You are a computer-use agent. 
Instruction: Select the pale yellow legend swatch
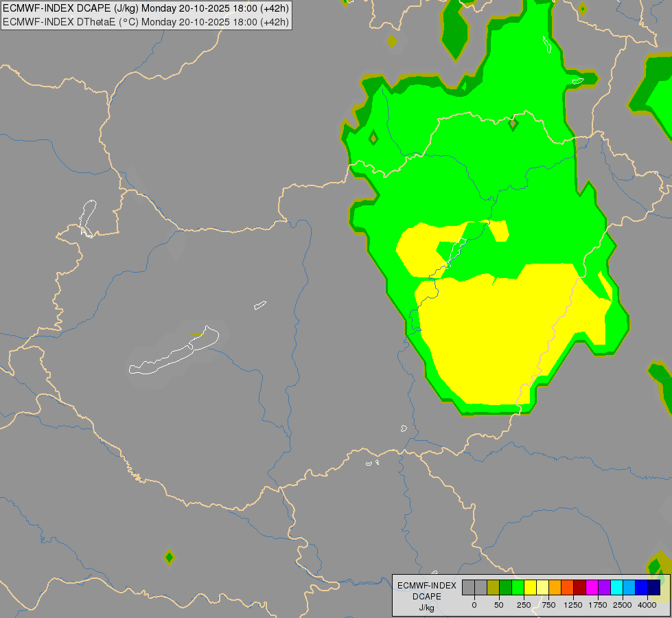point(542,587)
